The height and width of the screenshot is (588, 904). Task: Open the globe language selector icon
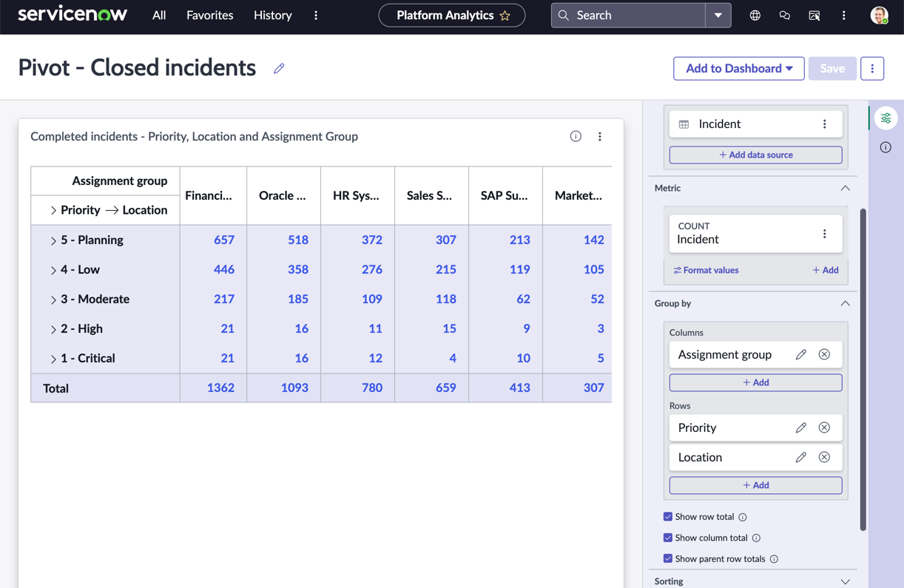click(x=755, y=15)
